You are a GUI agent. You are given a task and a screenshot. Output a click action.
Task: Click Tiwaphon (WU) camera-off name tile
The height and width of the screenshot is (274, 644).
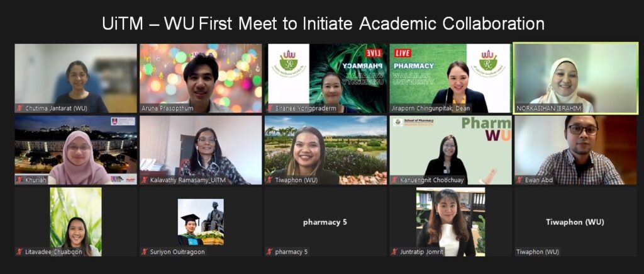[576, 222]
